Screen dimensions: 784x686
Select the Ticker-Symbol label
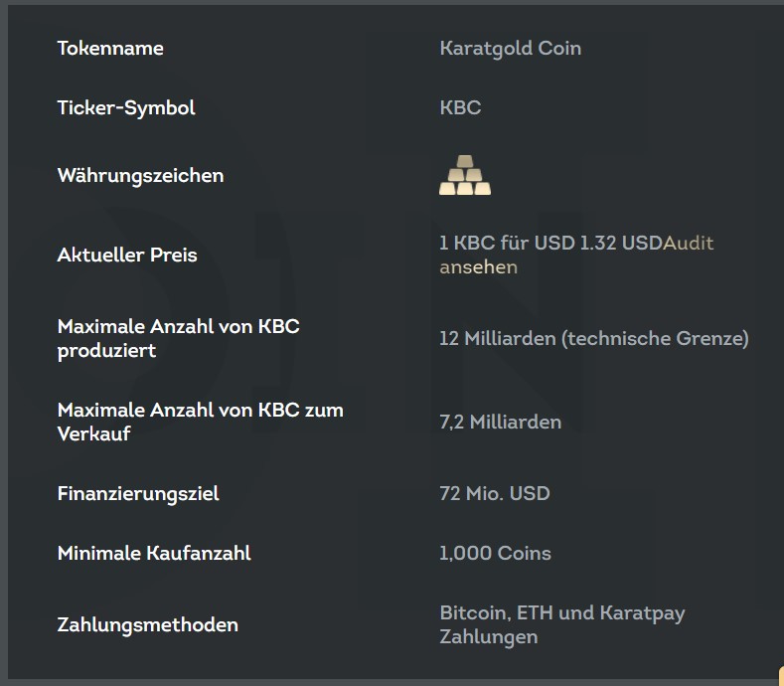[x=126, y=108]
